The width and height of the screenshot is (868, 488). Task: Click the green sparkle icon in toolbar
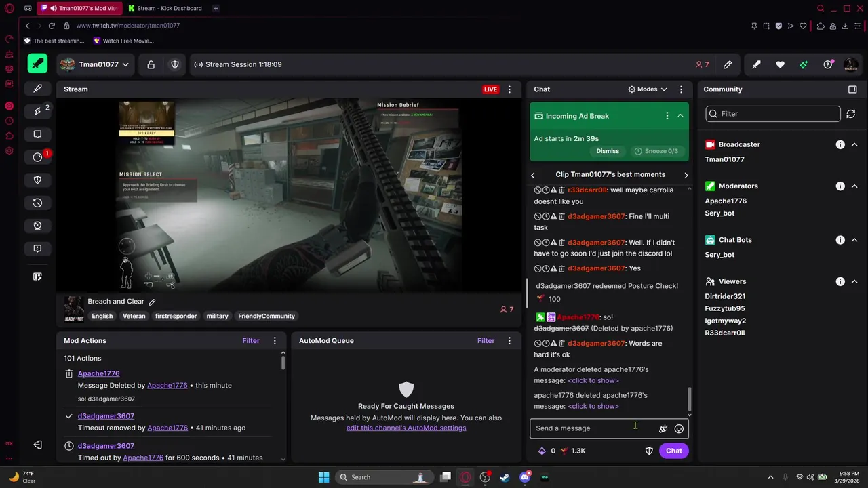pos(804,64)
